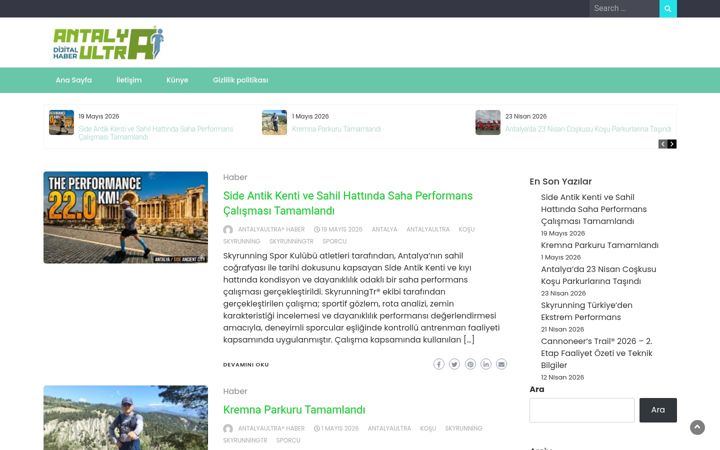
Task: Open the Ana Sayfa menu item
Action: [x=74, y=80]
